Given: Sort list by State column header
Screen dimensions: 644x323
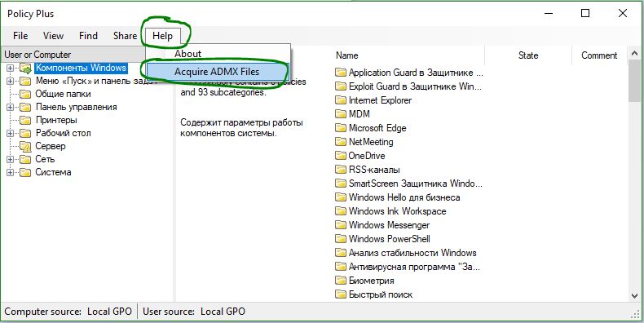Looking at the screenshot, I should coord(528,55).
